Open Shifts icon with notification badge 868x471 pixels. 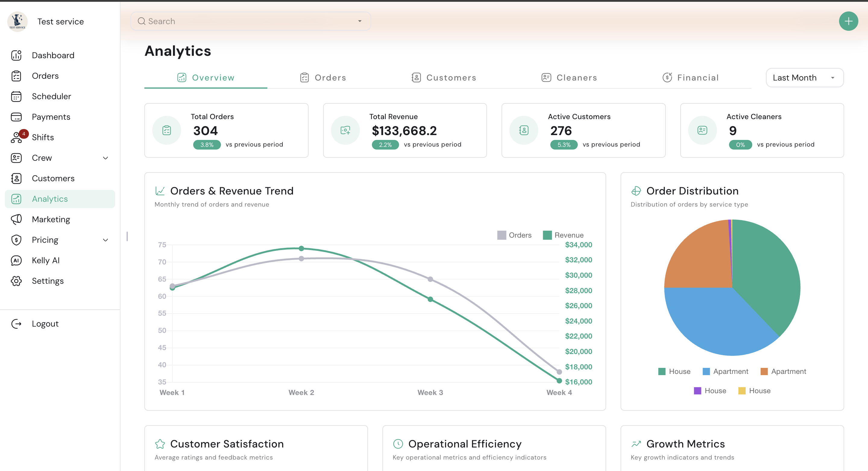[x=16, y=138]
